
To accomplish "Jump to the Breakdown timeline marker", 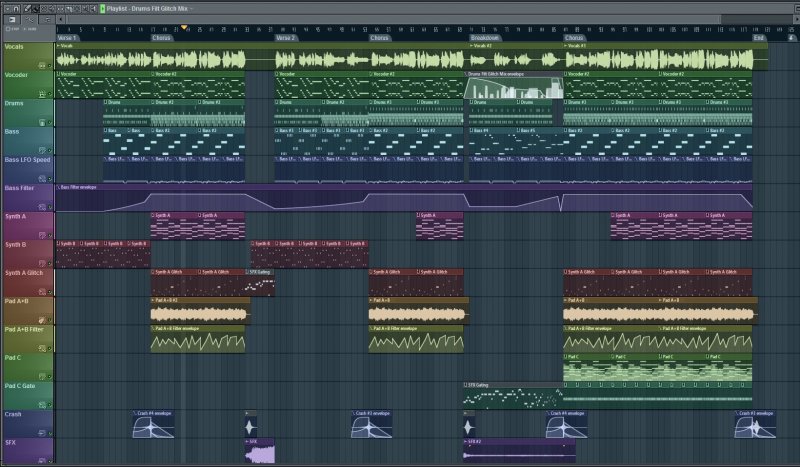I will pos(486,38).
